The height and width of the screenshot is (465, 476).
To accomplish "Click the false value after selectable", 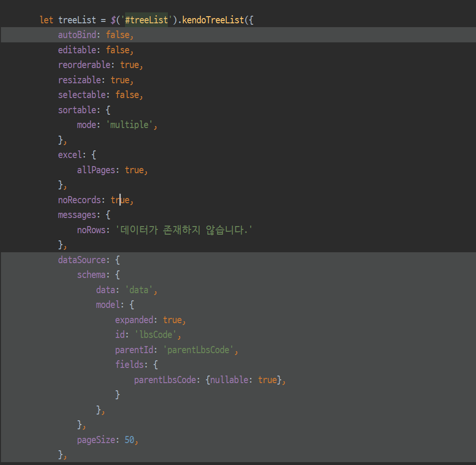I will point(127,95).
